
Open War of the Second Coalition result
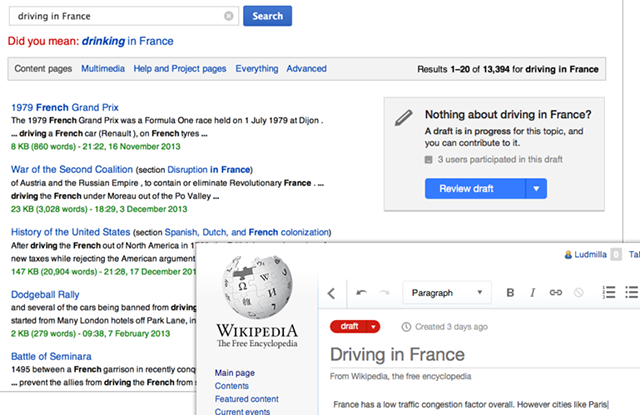point(72,169)
